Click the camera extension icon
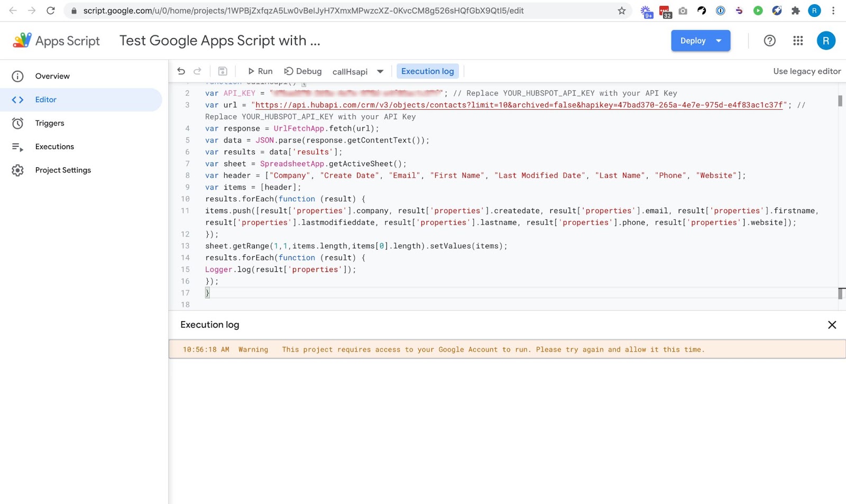846x504 pixels. point(683,11)
